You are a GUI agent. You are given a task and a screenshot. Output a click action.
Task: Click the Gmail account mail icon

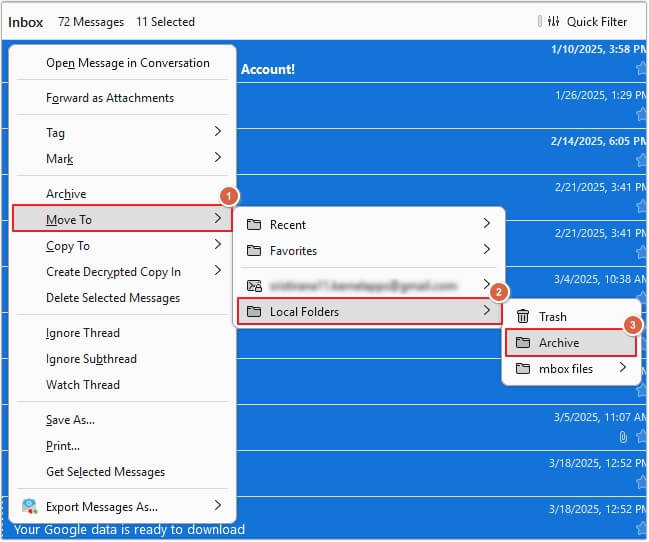(x=254, y=285)
